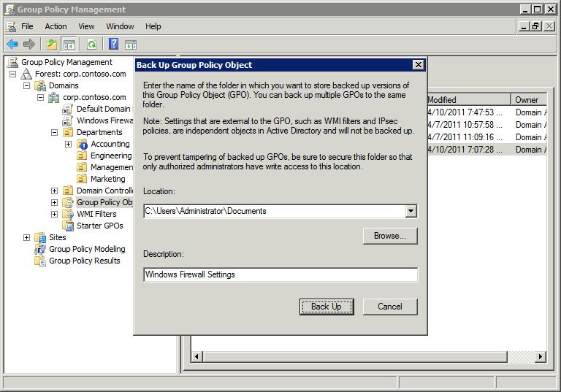Image resolution: width=561 pixels, height=392 pixels.
Task: Click the Starter GPOs folder icon
Action: coord(68,226)
